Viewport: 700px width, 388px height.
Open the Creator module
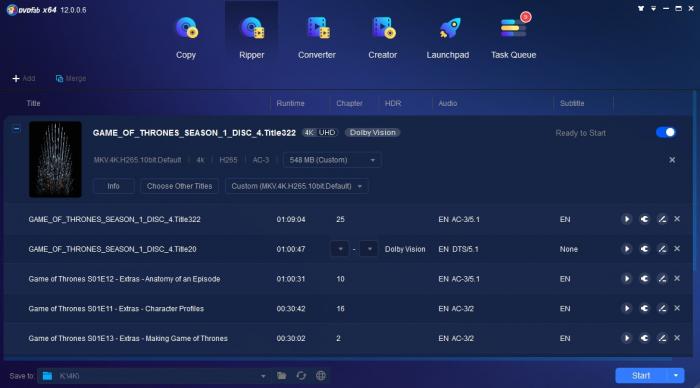(383, 38)
